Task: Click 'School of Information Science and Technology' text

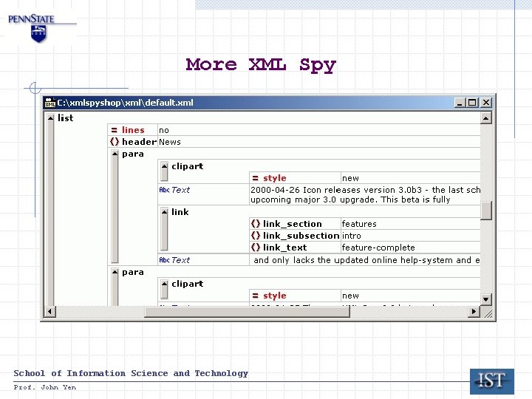Action: [x=131, y=373]
